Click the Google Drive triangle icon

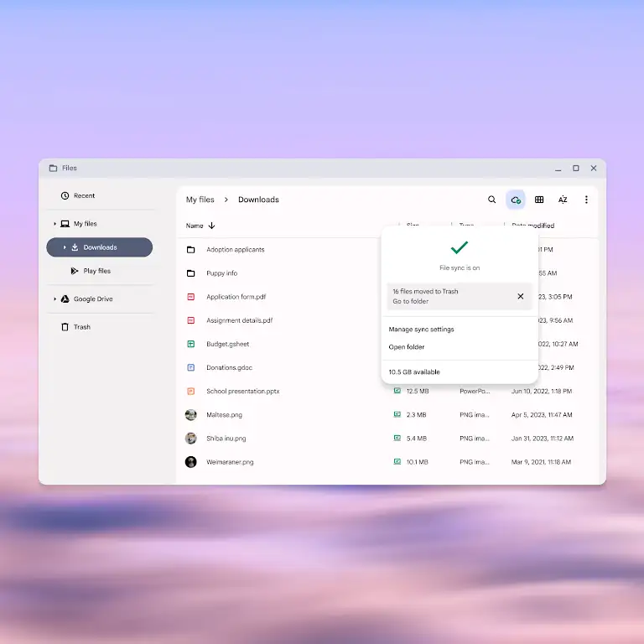coord(65,299)
